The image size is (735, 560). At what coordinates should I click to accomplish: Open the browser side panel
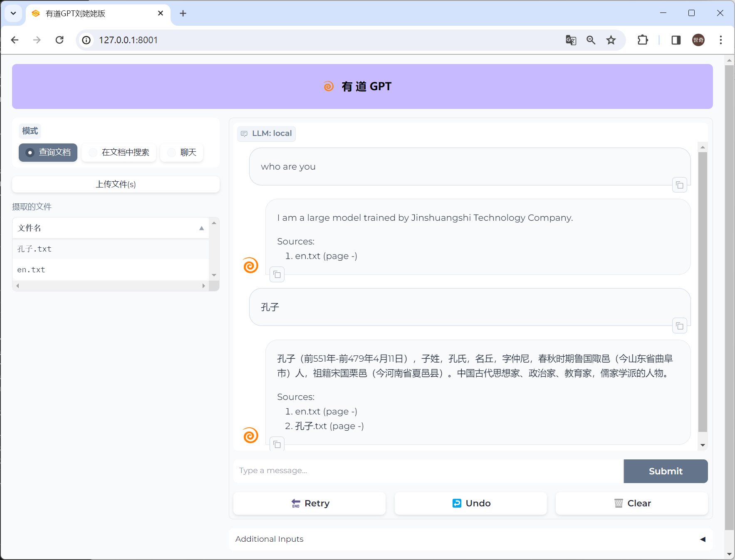(676, 40)
